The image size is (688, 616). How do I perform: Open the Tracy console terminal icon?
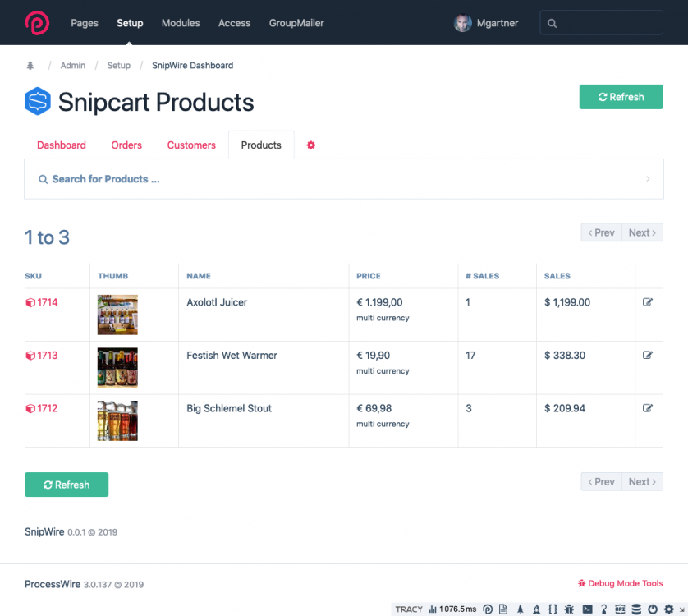click(588, 609)
